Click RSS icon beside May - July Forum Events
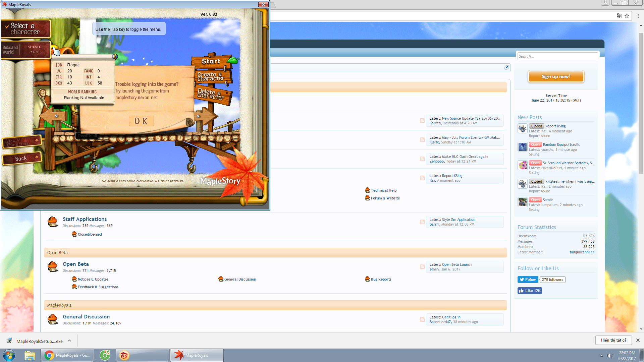 point(422,140)
